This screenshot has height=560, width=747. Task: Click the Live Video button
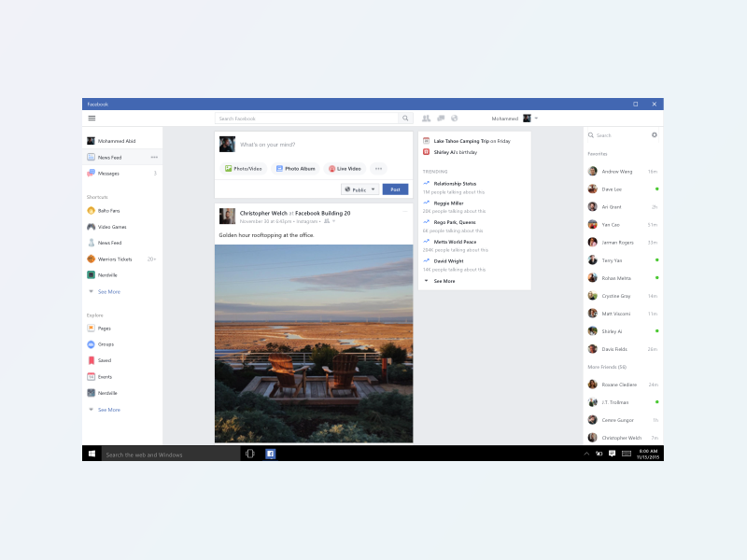pyautogui.click(x=345, y=169)
